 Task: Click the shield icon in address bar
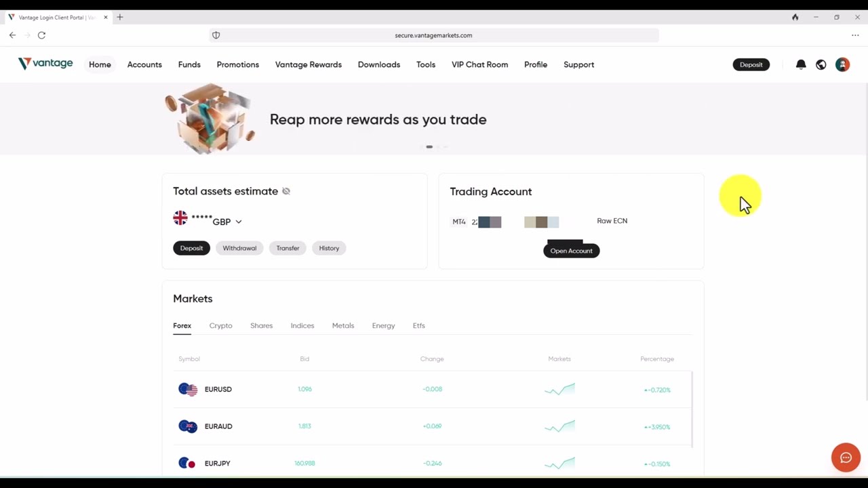coord(216,35)
